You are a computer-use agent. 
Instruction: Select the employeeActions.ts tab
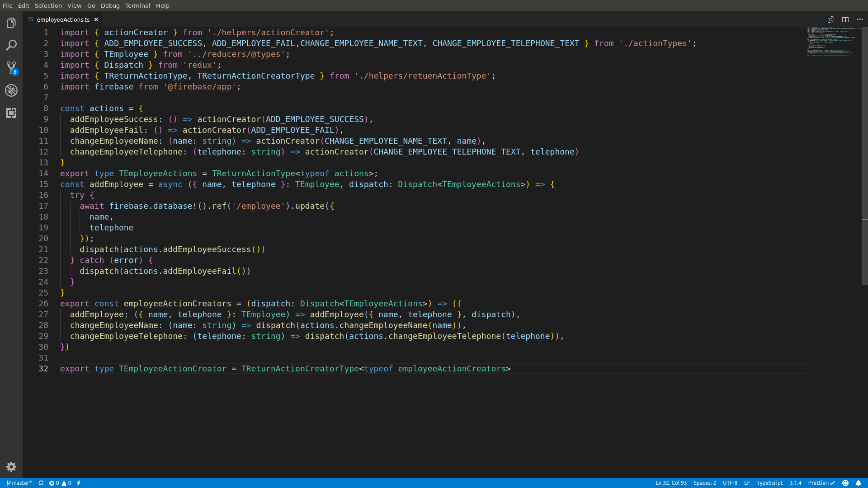[x=63, y=19]
